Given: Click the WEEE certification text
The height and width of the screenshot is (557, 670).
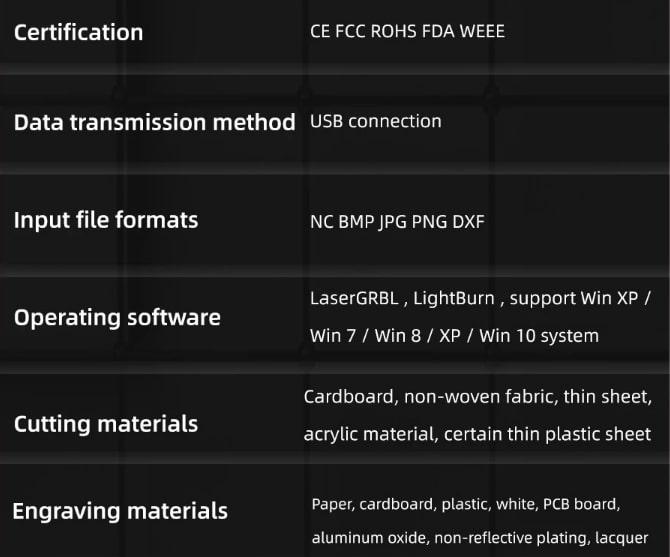Looking at the screenshot, I should [x=481, y=31].
